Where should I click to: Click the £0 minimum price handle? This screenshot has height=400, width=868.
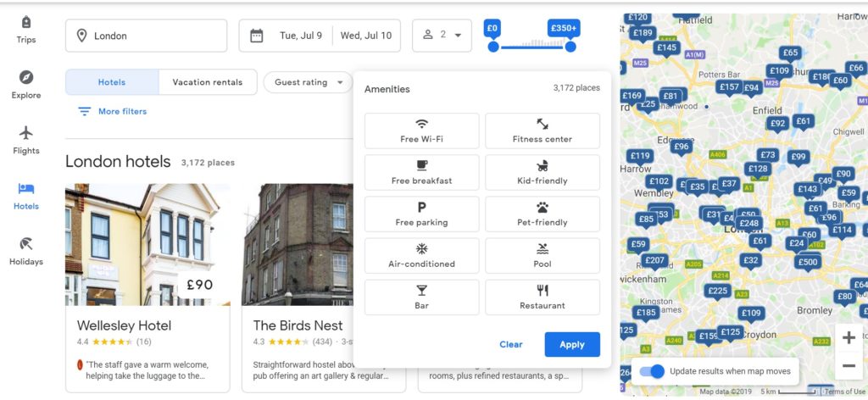point(492,47)
